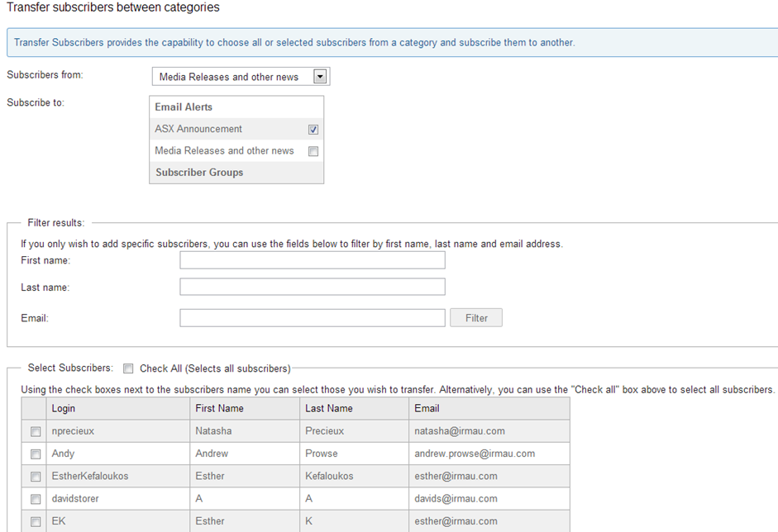
Task: Focus the Last name filter field
Action: [313, 287]
